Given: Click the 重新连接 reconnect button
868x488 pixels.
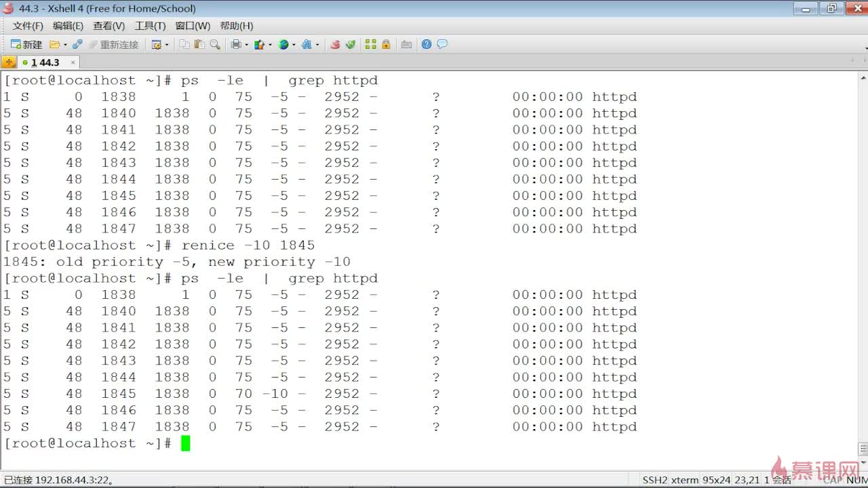Looking at the screenshot, I should (113, 44).
